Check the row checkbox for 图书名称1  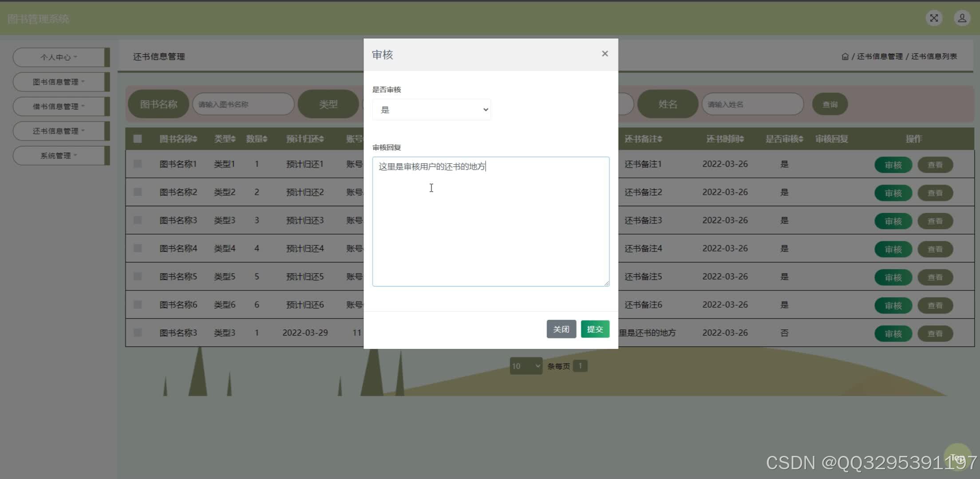(x=138, y=164)
